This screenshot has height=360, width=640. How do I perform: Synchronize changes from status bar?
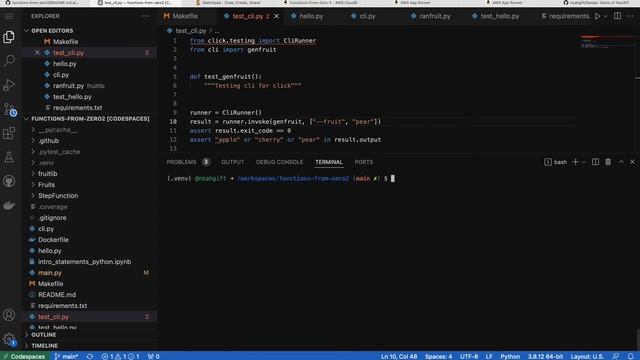point(90,356)
